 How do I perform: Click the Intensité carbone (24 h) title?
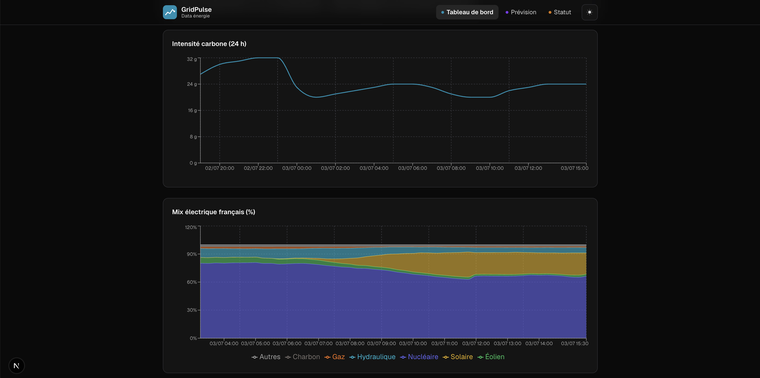(x=209, y=44)
